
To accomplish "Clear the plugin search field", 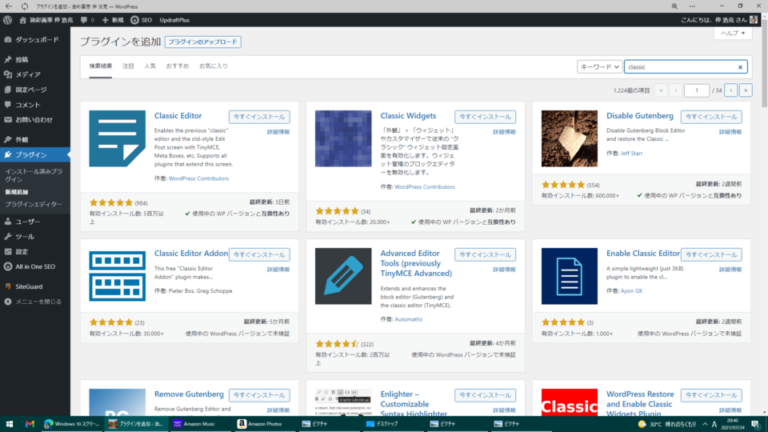I will (740, 67).
